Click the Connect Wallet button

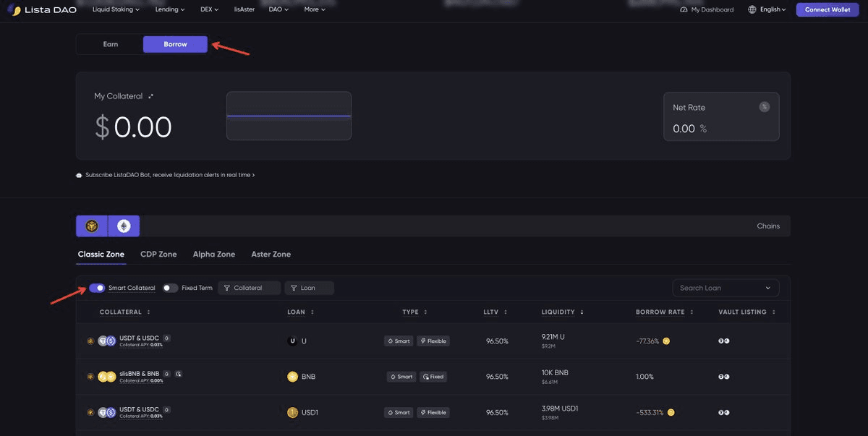(827, 10)
